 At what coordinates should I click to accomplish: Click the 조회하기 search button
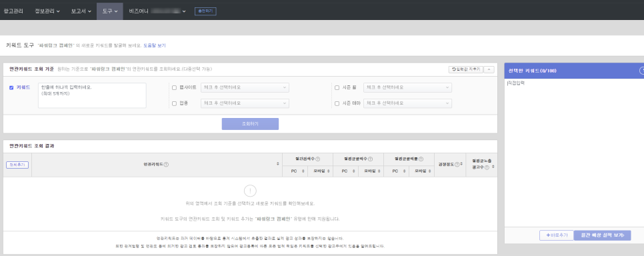[x=250, y=124]
